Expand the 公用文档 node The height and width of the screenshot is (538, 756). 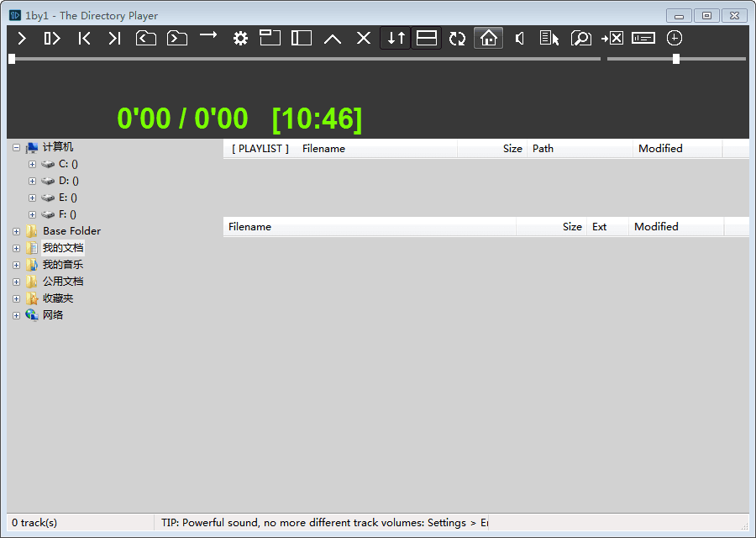point(17,282)
